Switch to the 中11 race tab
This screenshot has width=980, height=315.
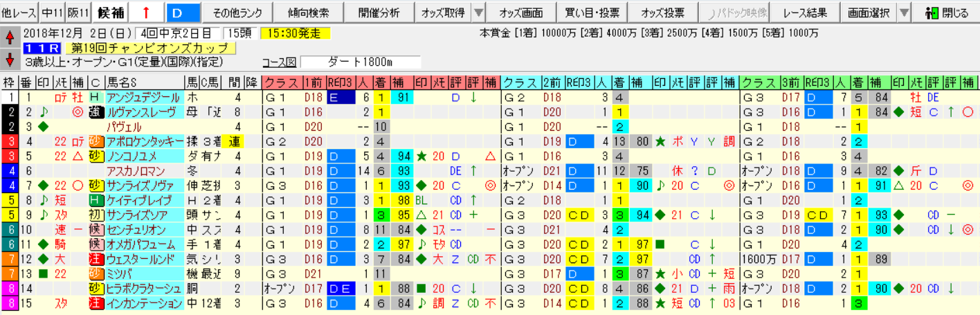coord(53,12)
